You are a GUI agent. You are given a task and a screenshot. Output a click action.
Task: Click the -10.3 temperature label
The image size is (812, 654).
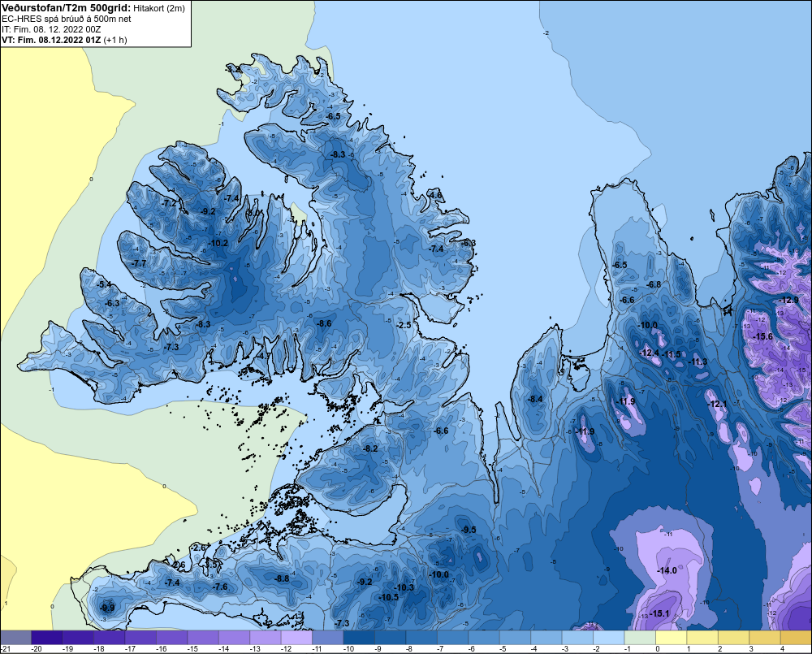404,587
